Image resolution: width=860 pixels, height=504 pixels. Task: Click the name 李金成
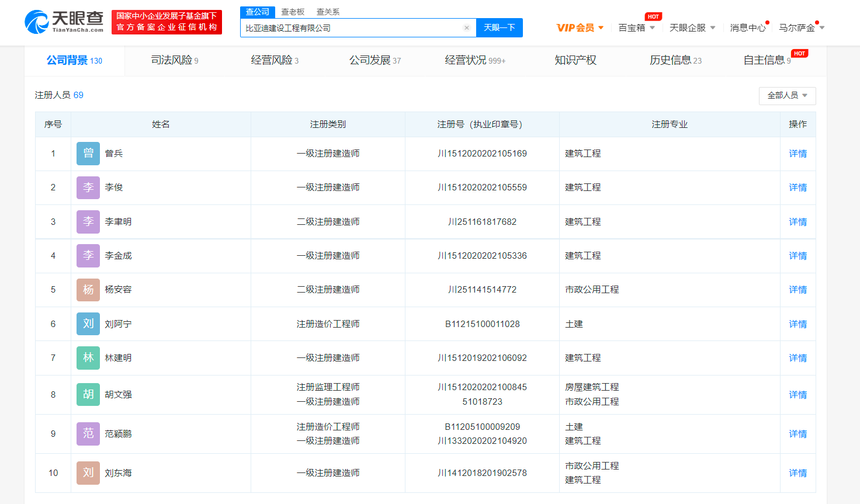(x=118, y=256)
